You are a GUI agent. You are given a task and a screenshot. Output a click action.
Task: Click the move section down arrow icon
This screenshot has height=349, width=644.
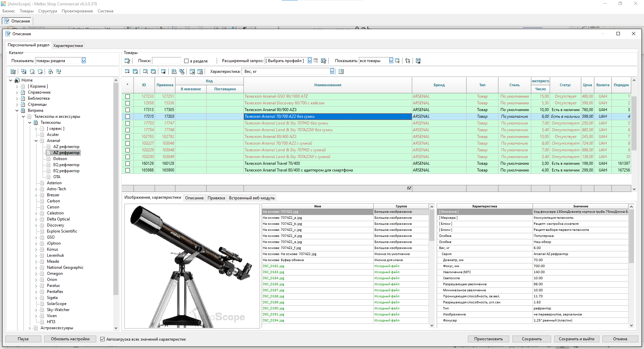(x=59, y=71)
